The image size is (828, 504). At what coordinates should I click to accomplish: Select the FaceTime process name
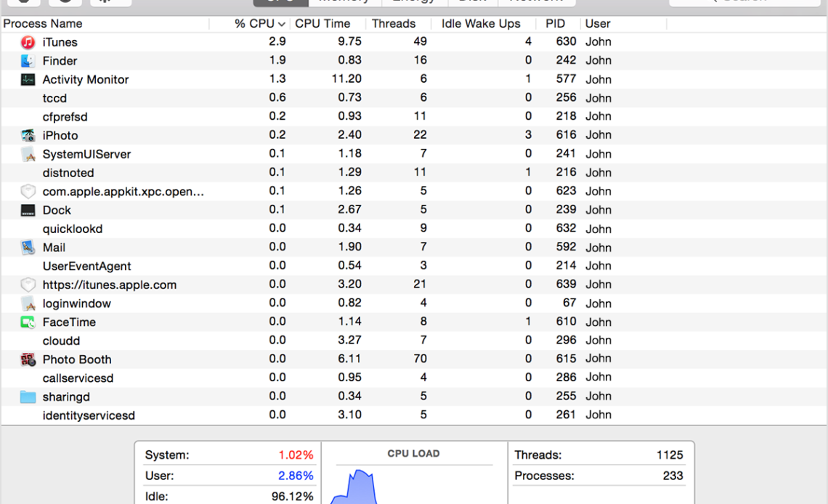69,322
